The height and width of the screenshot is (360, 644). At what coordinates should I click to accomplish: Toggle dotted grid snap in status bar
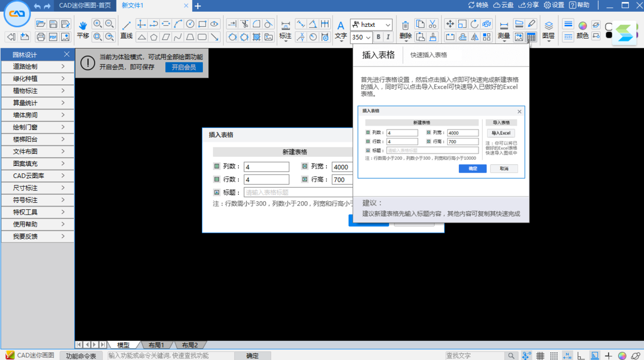coord(554,355)
